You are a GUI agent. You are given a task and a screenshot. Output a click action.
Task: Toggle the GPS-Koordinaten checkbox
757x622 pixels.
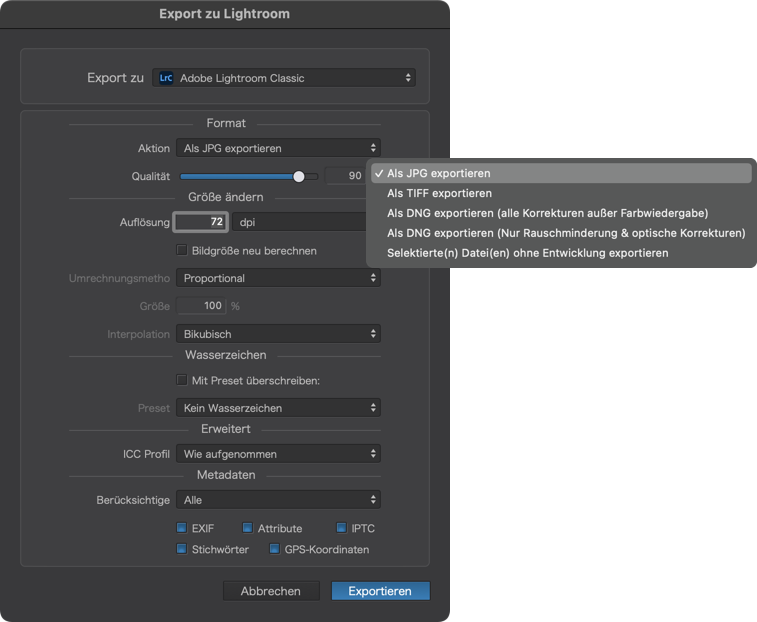tap(274, 549)
